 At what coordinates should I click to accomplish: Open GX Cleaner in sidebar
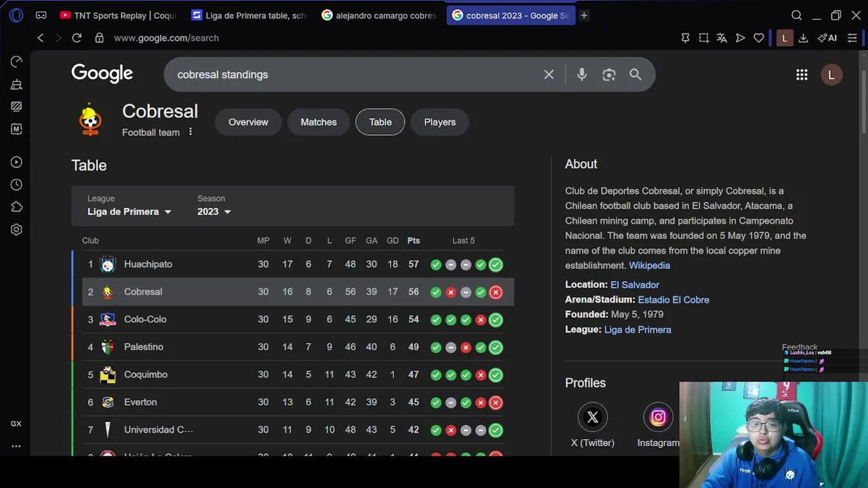16,84
